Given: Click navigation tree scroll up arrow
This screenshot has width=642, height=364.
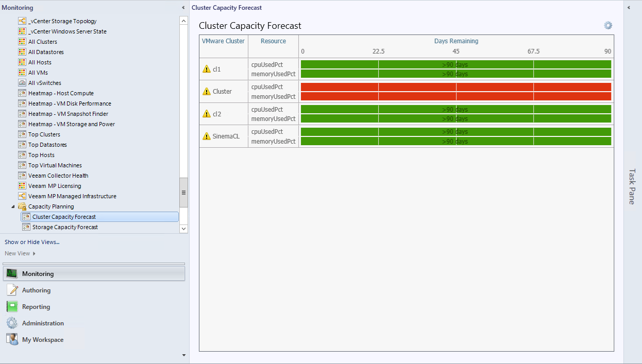Looking at the screenshot, I should pos(183,21).
